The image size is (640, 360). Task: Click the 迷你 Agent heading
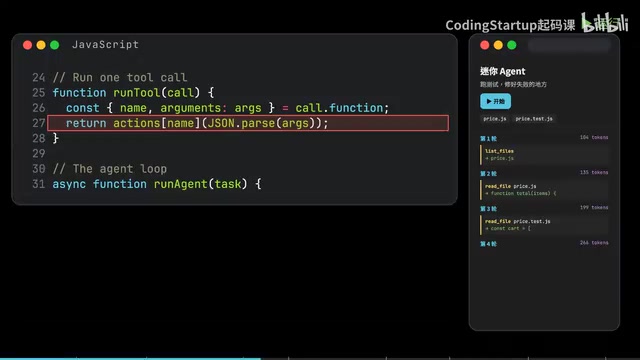pyautogui.click(x=502, y=71)
